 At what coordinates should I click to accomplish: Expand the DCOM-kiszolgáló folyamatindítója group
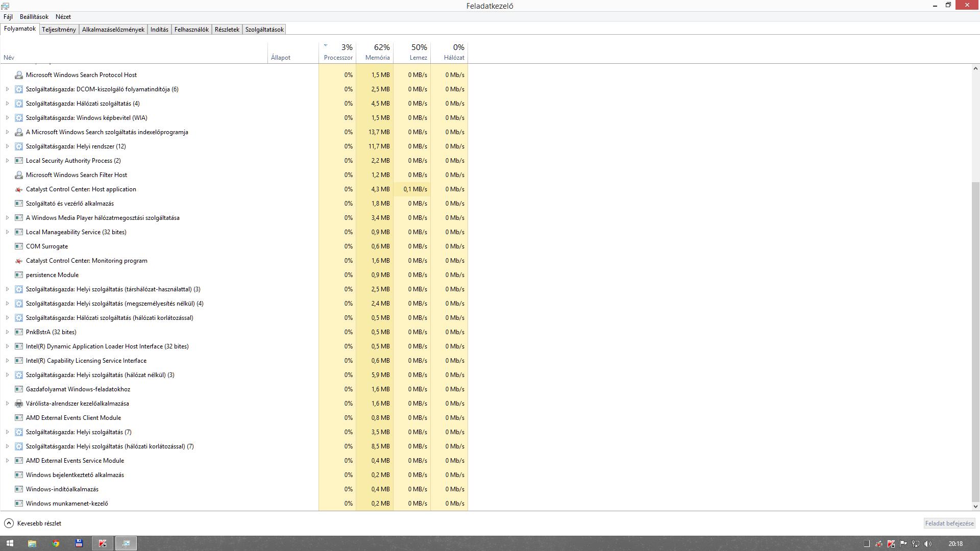(x=7, y=89)
